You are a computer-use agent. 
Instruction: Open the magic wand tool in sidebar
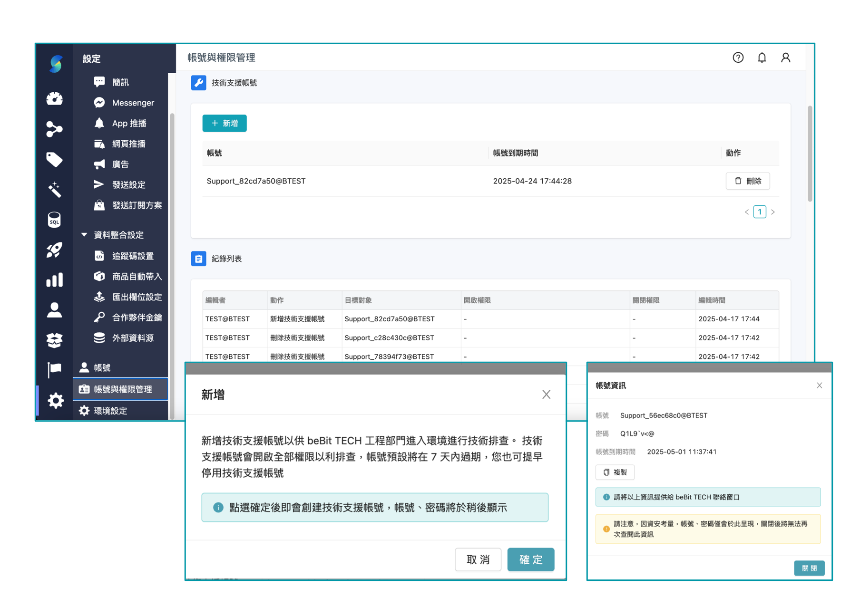[x=55, y=190]
